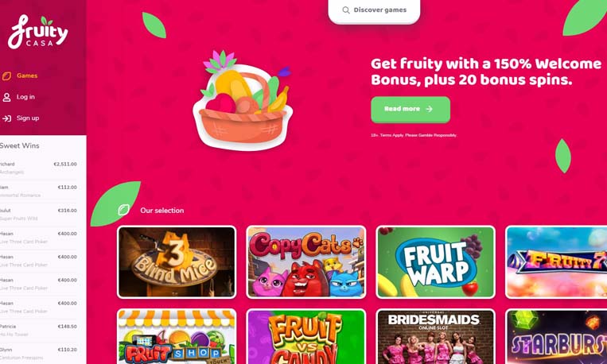Click the leaf icon beside Our selection
This screenshot has height=364, width=607.
(x=124, y=210)
